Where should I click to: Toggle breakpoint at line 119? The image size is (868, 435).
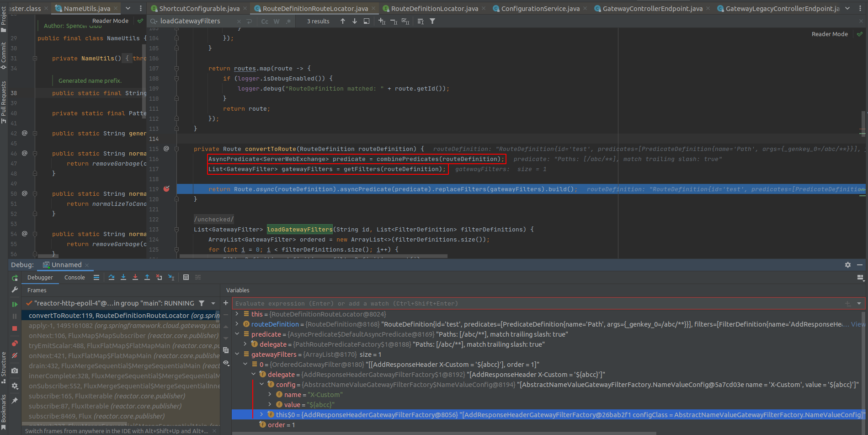[x=167, y=189]
